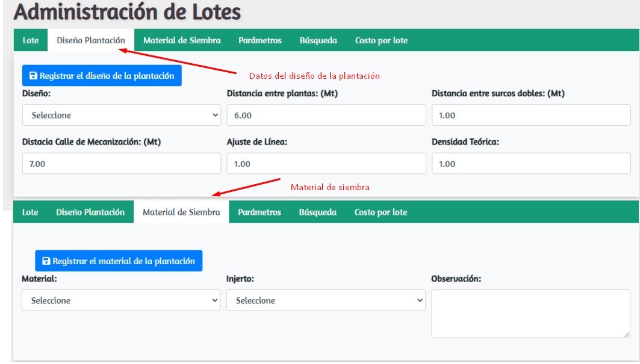The height and width of the screenshot is (364, 640).
Task: Focus the Distancia entre plantas field
Action: point(326,115)
